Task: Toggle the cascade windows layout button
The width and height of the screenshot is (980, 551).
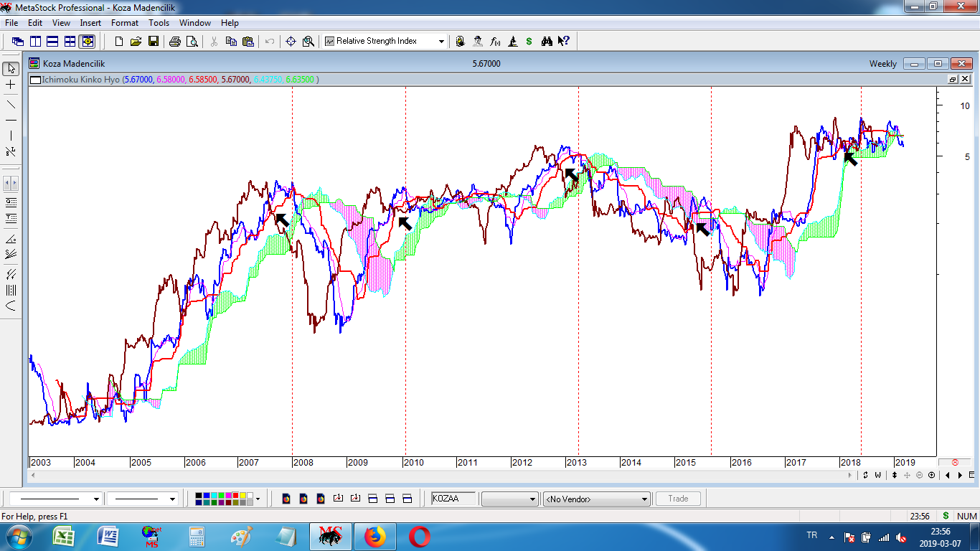Action: click(18, 42)
